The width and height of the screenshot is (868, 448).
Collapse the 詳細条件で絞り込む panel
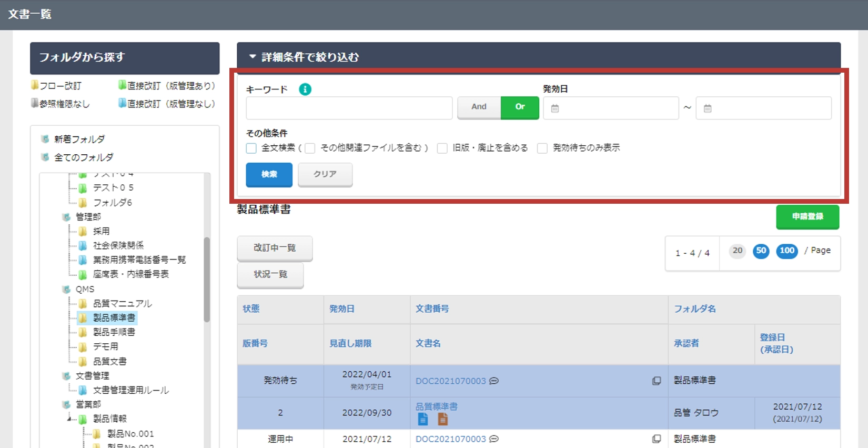point(253,56)
